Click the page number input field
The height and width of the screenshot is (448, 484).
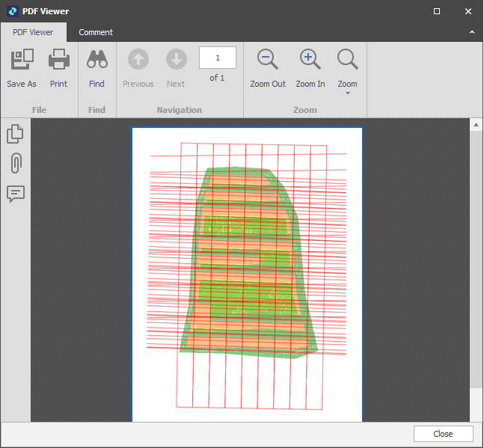pos(218,58)
